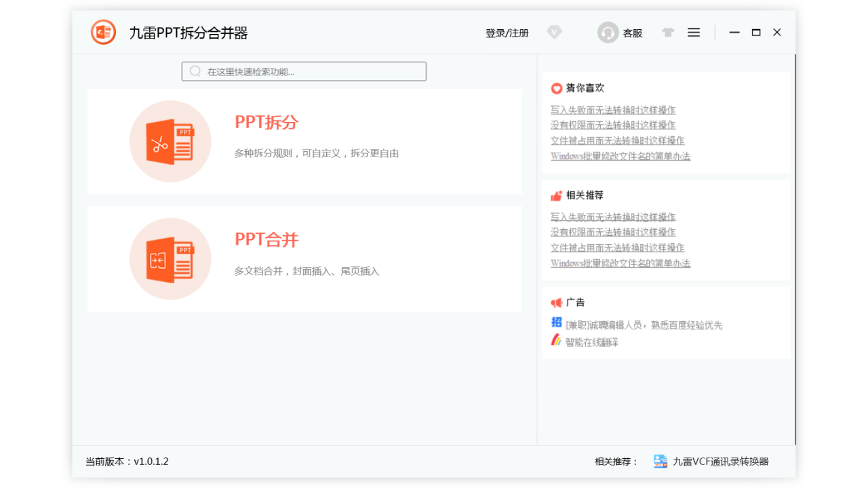This screenshot has height=488, width=868.
Task: Click the customer service headset icon
Action: [x=608, y=33]
